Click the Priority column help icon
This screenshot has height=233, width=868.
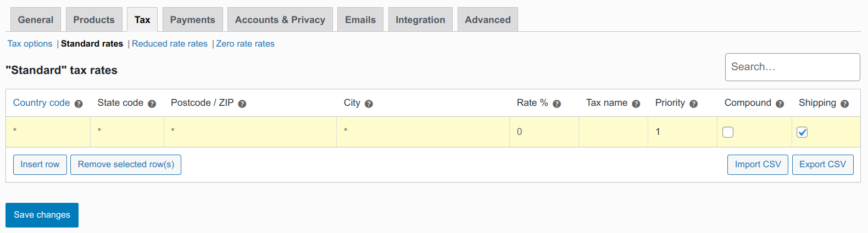pyautogui.click(x=694, y=104)
